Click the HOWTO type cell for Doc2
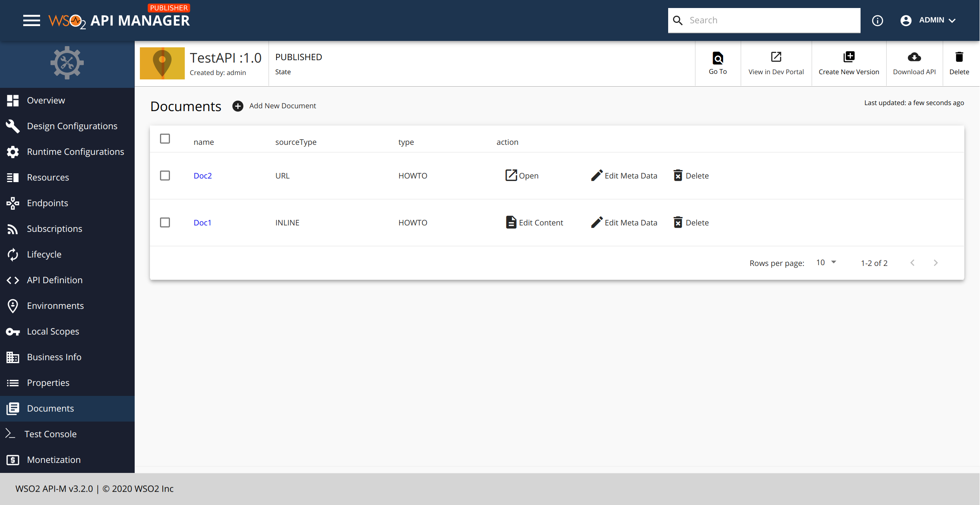The height and width of the screenshot is (505, 980). click(413, 176)
